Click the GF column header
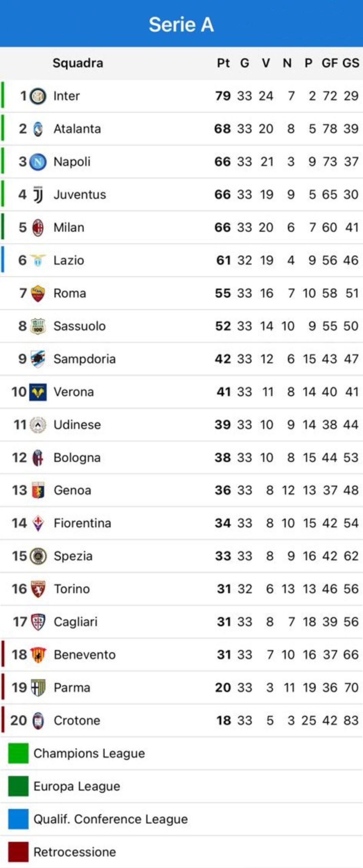The width and height of the screenshot is (363, 868). (x=329, y=63)
